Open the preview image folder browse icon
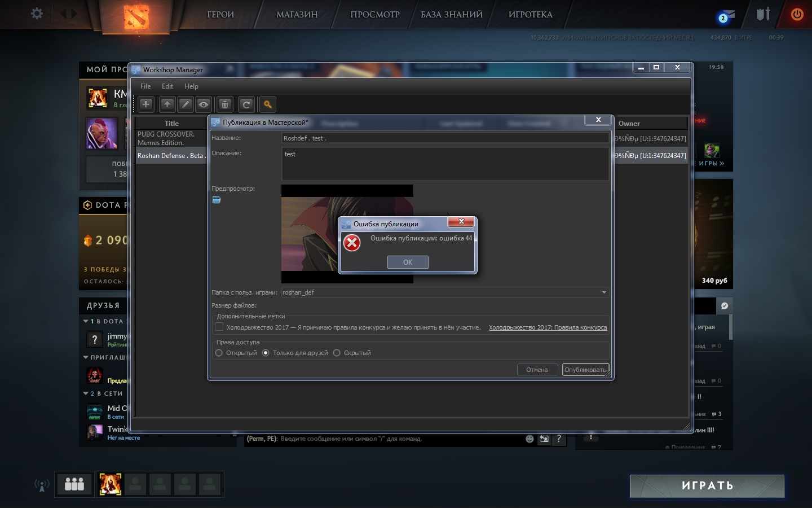Viewport: 812px width, 508px height. pyautogui.click(x=217, y=200)
